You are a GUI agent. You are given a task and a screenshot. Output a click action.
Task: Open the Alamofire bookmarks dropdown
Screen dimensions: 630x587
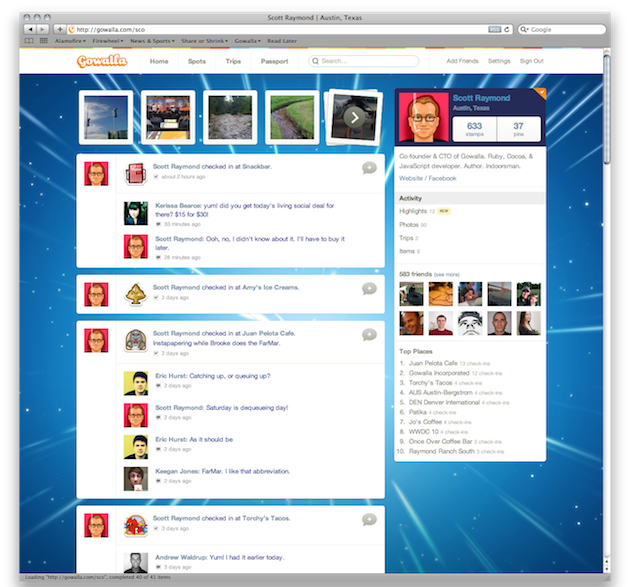(70, 41)
